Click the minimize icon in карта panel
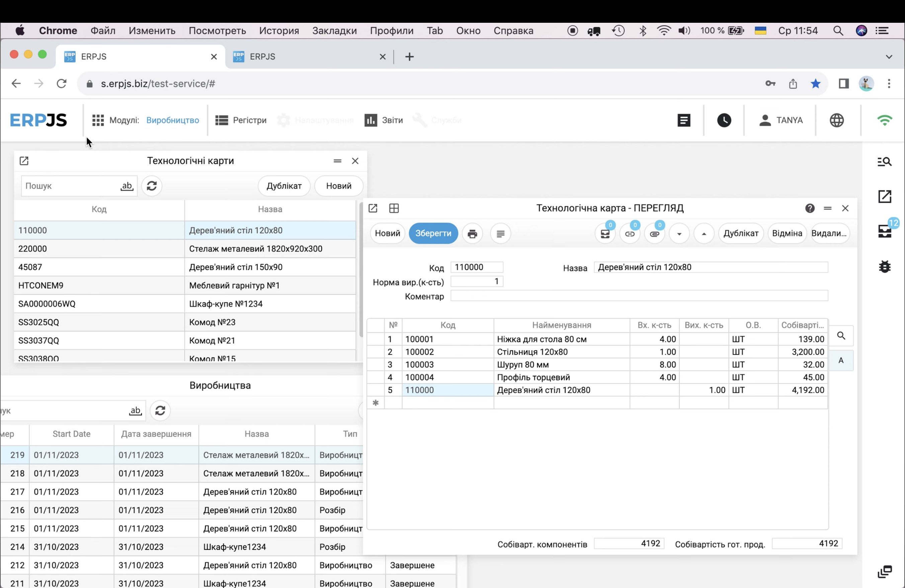The height and width of the screenshot is (588, 905). pos(827,208)
